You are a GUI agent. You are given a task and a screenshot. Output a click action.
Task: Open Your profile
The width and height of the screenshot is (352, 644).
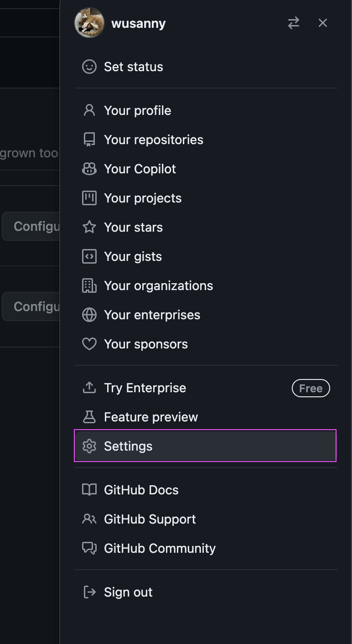(137, 110)
